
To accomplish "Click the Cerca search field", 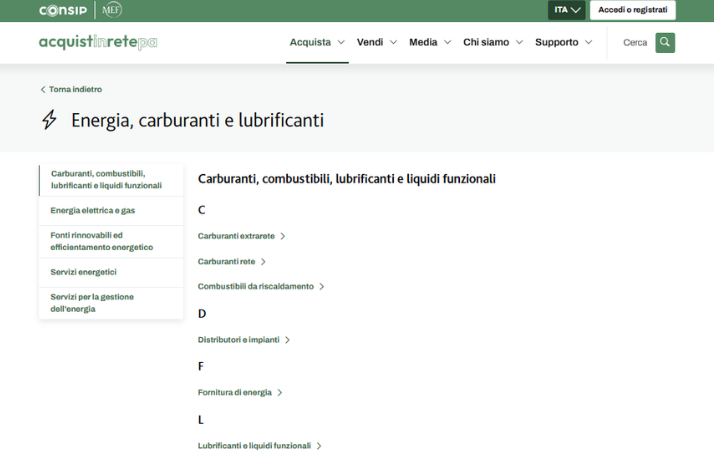I will [x=634, y=43].
